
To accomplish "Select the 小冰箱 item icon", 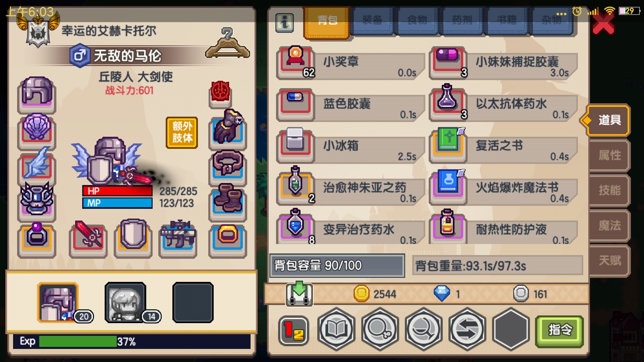I will click(x=295, y=143).
